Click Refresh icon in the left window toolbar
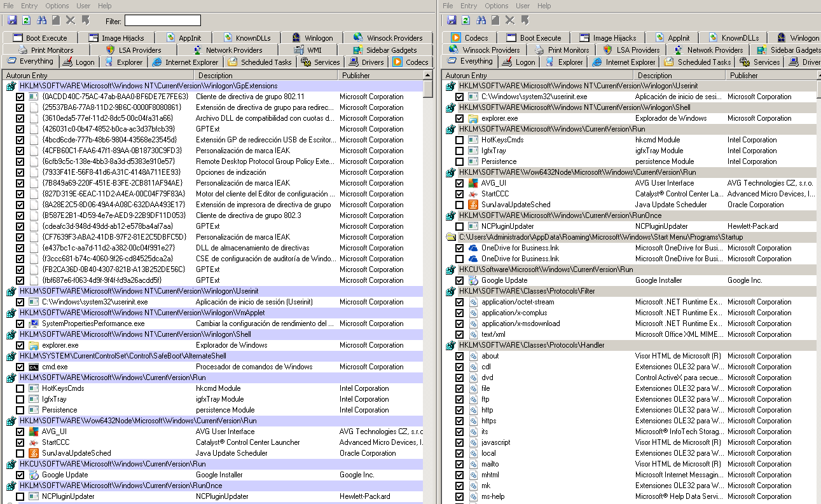 27,21
